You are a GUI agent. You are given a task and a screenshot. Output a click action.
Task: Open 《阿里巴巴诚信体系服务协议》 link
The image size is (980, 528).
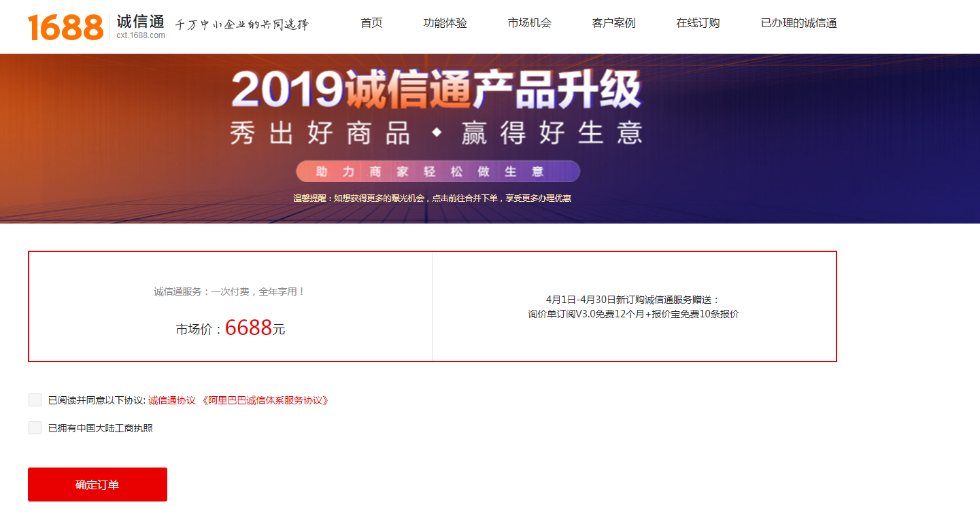265,401
